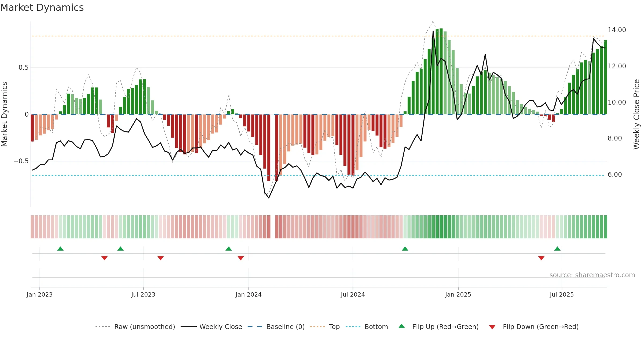Screen dimensions: 644x362
Task: Click the 8.00 price axis label
Action: 615,138
